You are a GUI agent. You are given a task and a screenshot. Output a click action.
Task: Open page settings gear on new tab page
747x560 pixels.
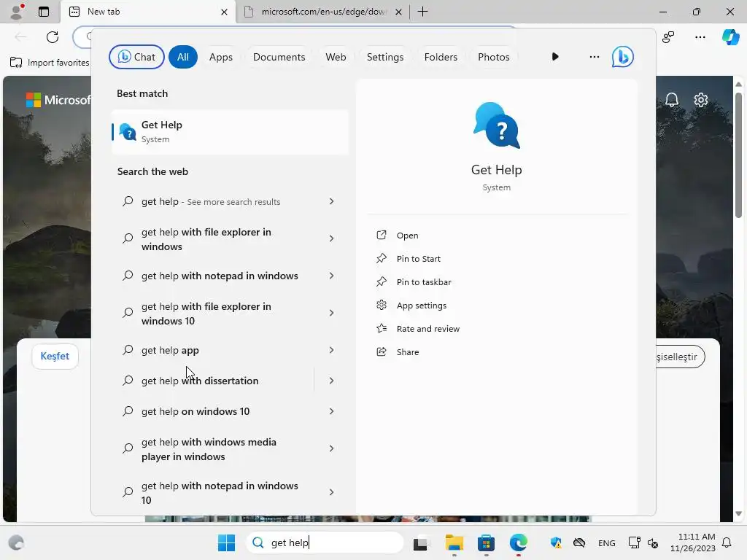coord(701,99)
